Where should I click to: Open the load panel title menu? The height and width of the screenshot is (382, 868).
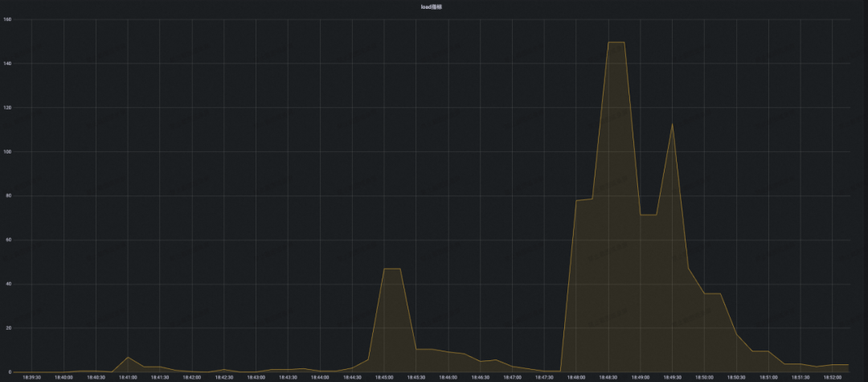click(x=432, y=6)
